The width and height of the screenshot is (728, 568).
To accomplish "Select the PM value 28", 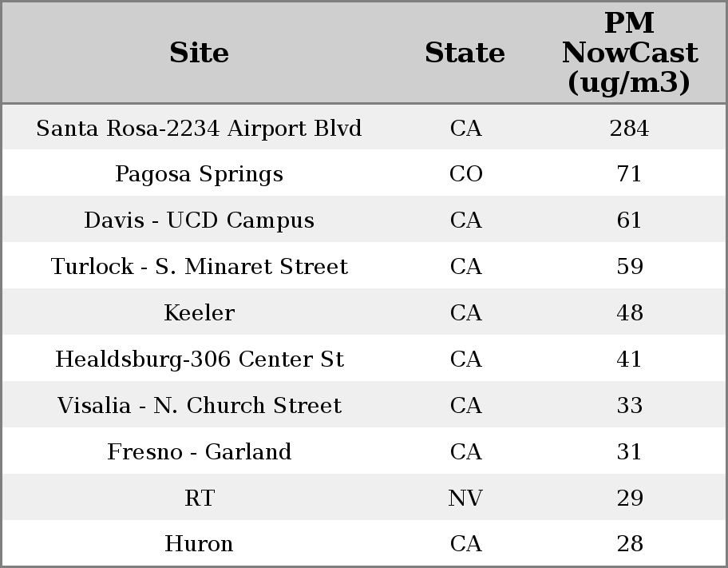I will pyautogui.click(x=629, y=544).
